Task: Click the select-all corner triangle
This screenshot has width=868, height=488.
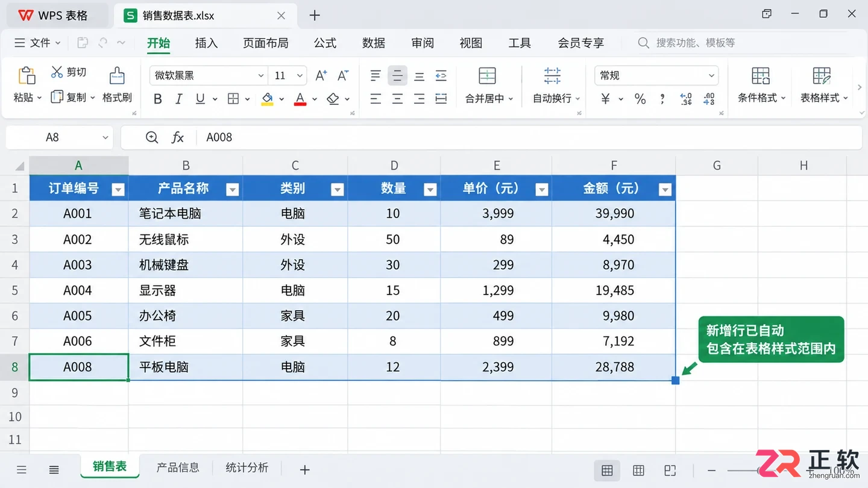Action: [x=19, y=166]
